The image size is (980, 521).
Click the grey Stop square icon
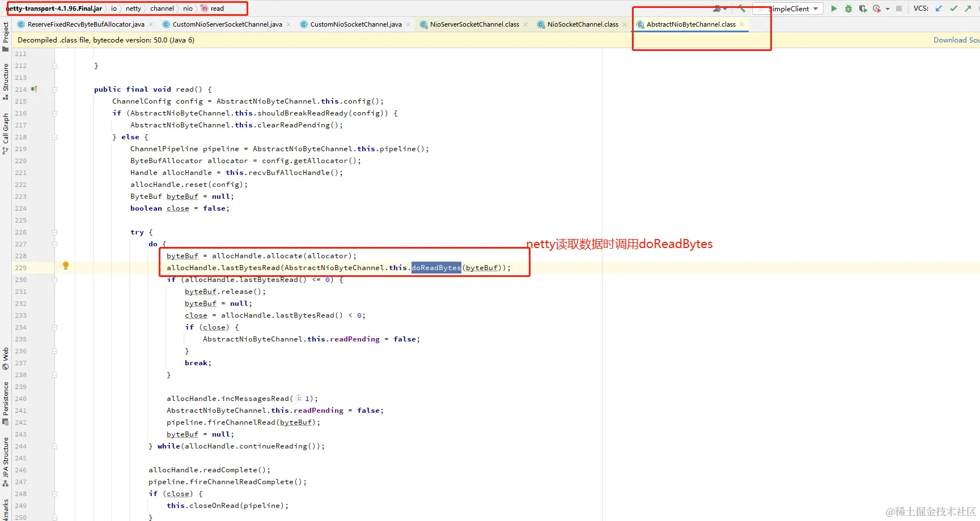899,8
